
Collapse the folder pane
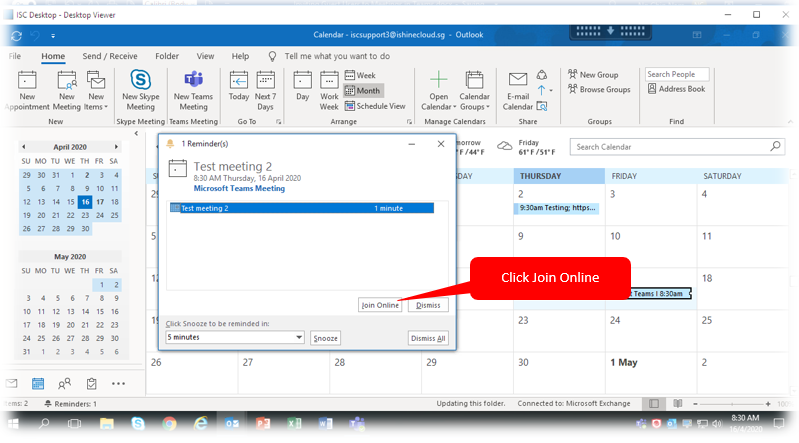pyautogui.click(x=136, y=134)
